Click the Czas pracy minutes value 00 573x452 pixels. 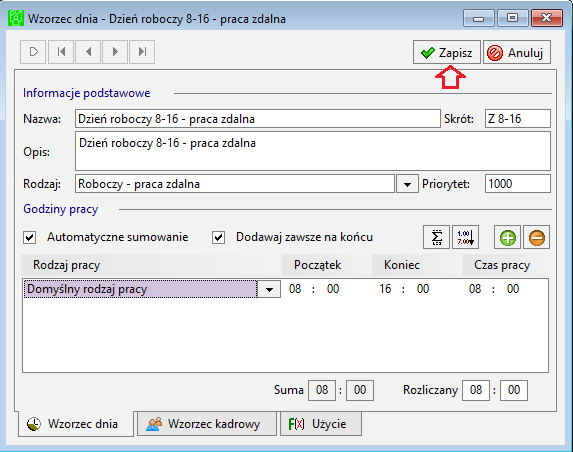513,289
